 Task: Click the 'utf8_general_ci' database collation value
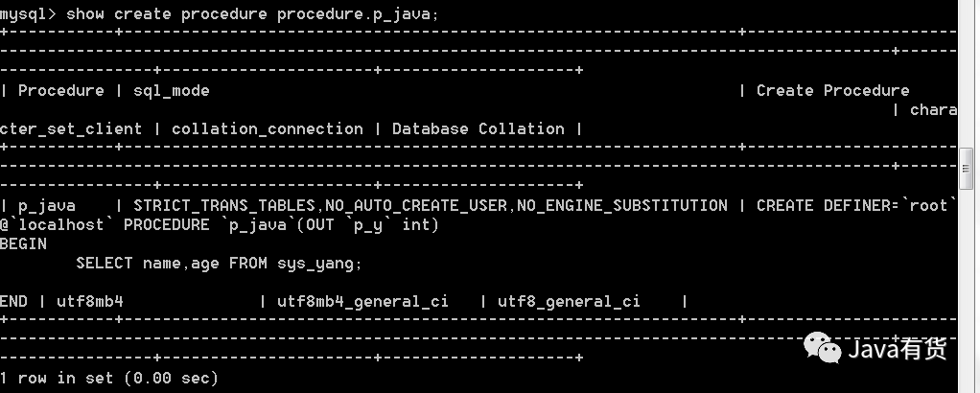(569, 302)
